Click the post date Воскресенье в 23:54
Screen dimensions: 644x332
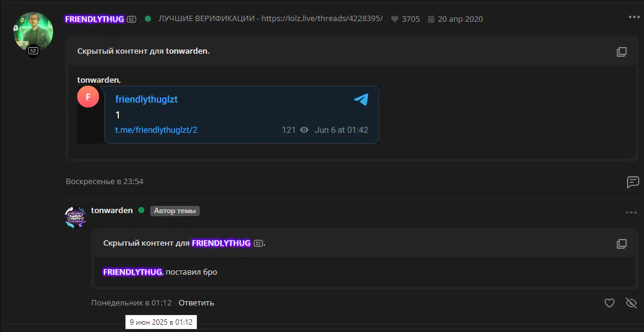tap(104, 181)
